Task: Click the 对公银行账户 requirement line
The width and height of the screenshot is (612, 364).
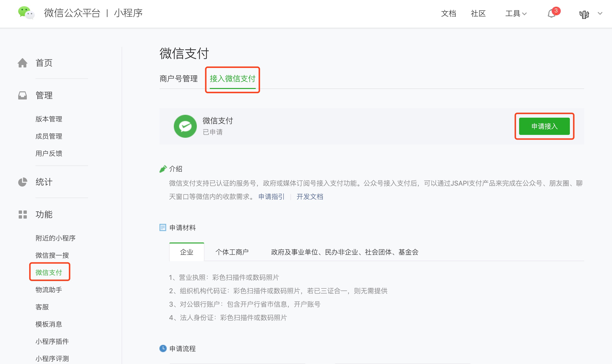Action: click(x=245, y=304)
